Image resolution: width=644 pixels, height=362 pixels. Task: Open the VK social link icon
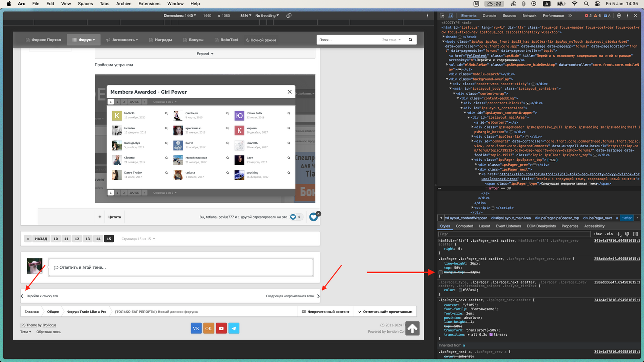pyautogui.click(x=196, y=328)
